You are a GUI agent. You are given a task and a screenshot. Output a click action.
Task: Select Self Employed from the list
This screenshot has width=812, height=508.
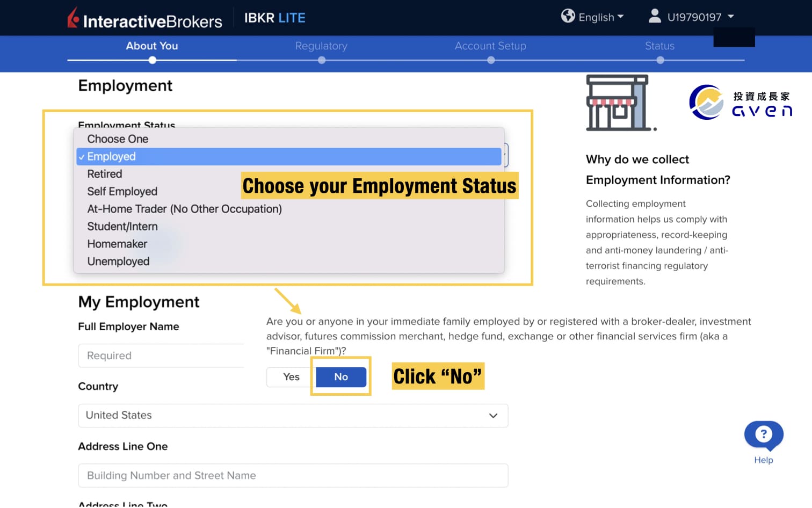pyautogui.click(x=122, y=192)
